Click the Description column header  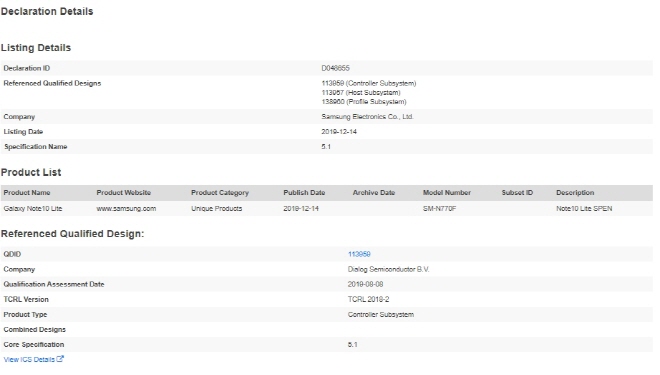point(575,193)
